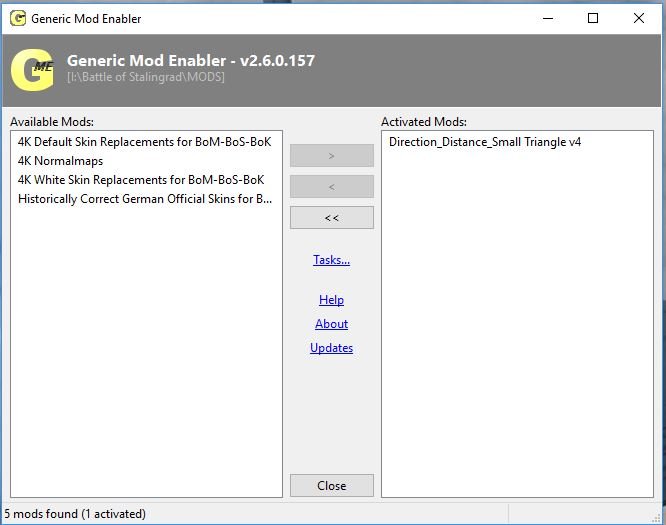Open the Help link
This screenshot has height=525, width=666.
click(x=331, y=300)
